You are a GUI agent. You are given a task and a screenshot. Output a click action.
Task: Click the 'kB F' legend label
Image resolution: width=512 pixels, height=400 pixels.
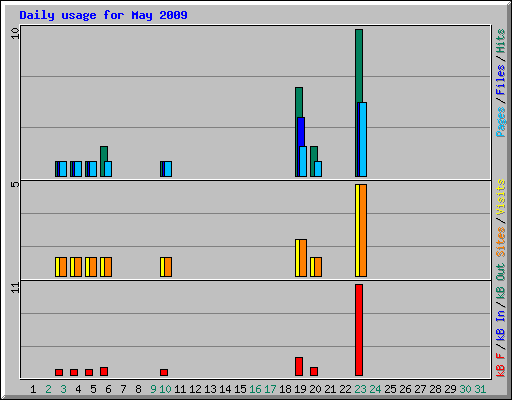(501, 365)
